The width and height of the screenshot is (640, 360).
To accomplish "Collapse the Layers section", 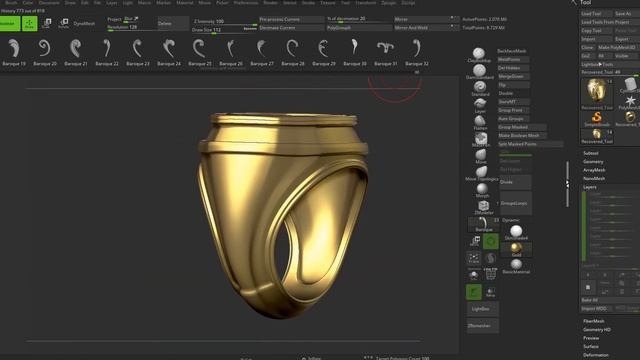I will (x=590, y=187).
